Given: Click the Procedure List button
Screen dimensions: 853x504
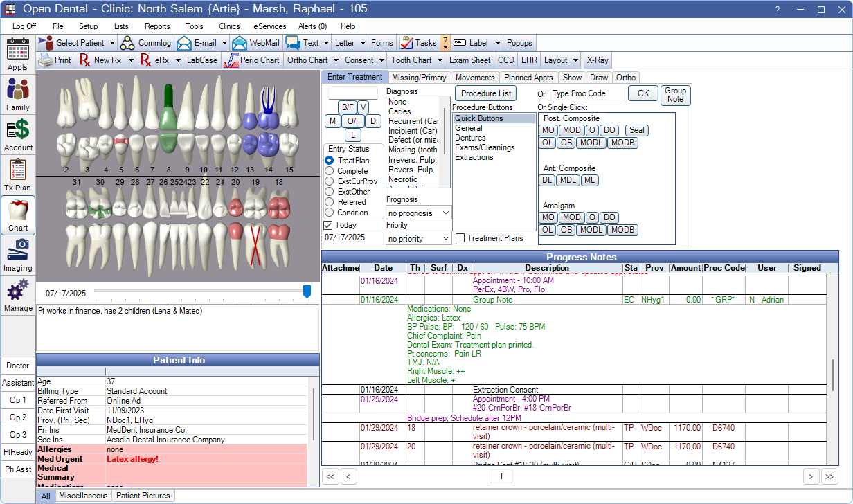Looking at the screenshot, I should [486, 93].
